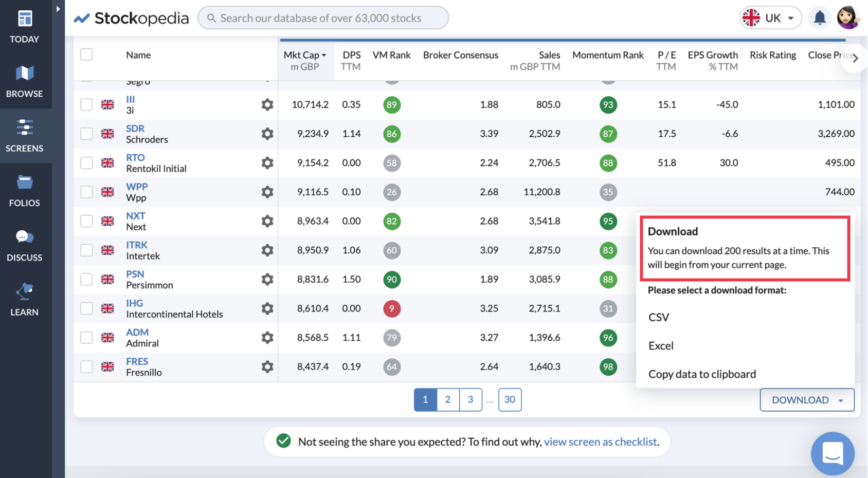Open the user profile avatar
This screenshot has width=868, height=478.
848,18
